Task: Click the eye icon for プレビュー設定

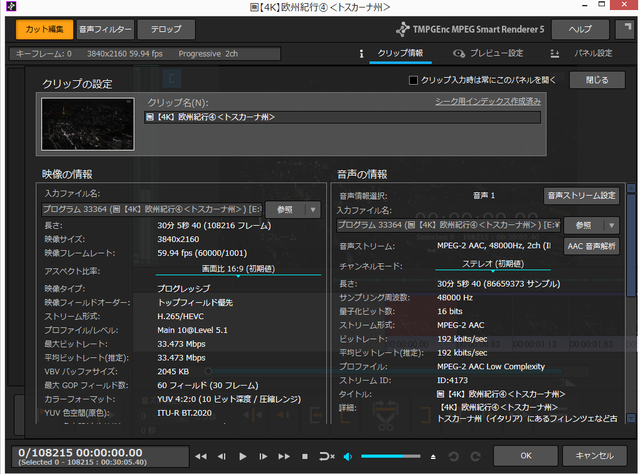Action: point(459,53)
